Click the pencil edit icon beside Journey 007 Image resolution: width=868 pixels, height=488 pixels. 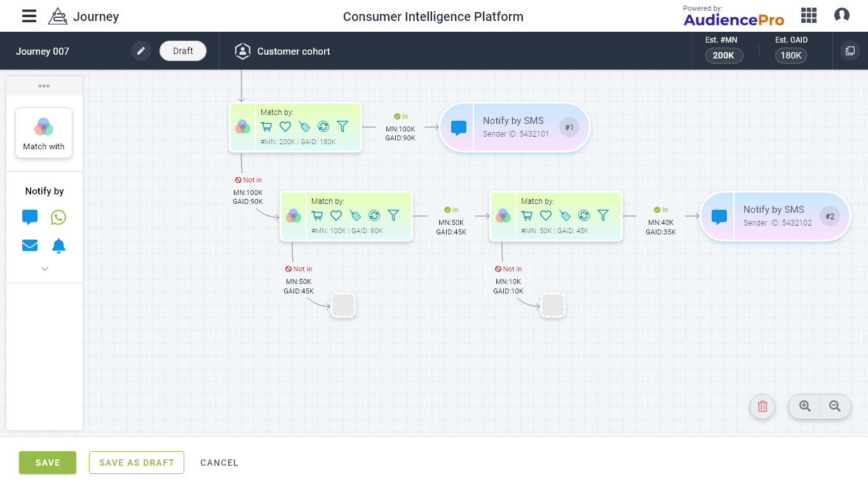(141, 51)
